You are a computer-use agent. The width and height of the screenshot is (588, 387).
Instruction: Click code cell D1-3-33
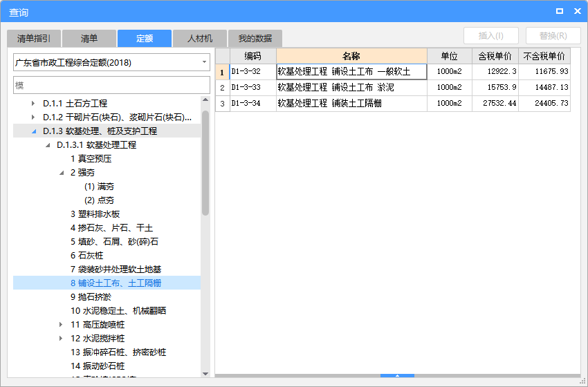pyautogui.click(x=252, y=88)
